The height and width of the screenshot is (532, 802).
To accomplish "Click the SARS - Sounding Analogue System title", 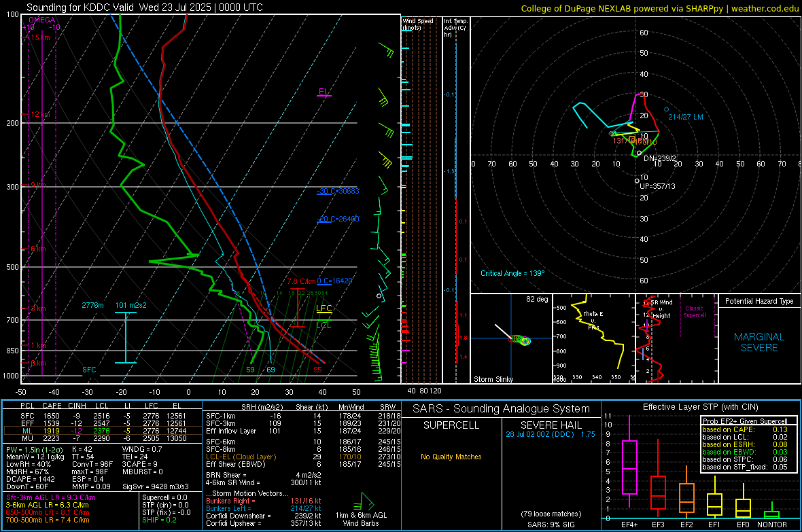I will 501,409.
